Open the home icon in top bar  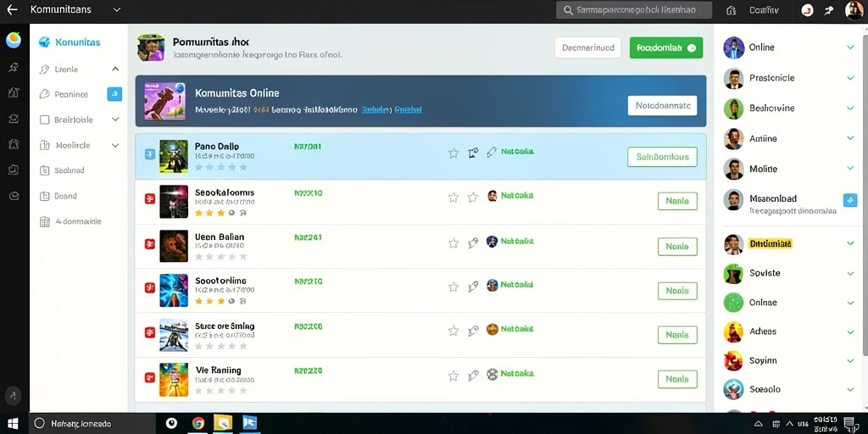pos(731,10)
